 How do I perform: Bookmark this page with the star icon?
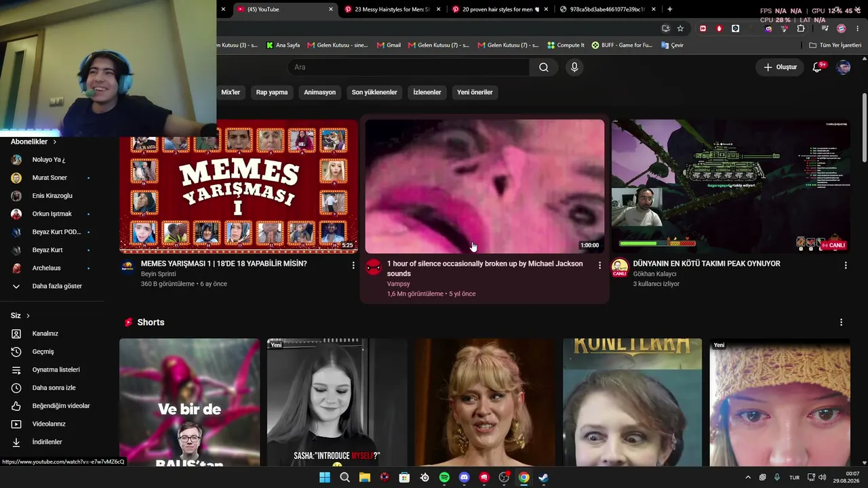tap(680, 28)
